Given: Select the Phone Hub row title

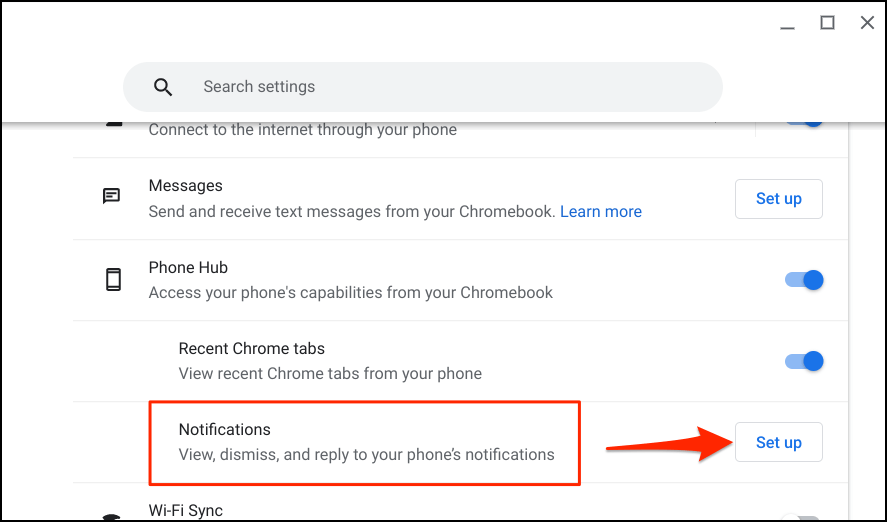Looking at the screenshot, I should pos(188,268).
